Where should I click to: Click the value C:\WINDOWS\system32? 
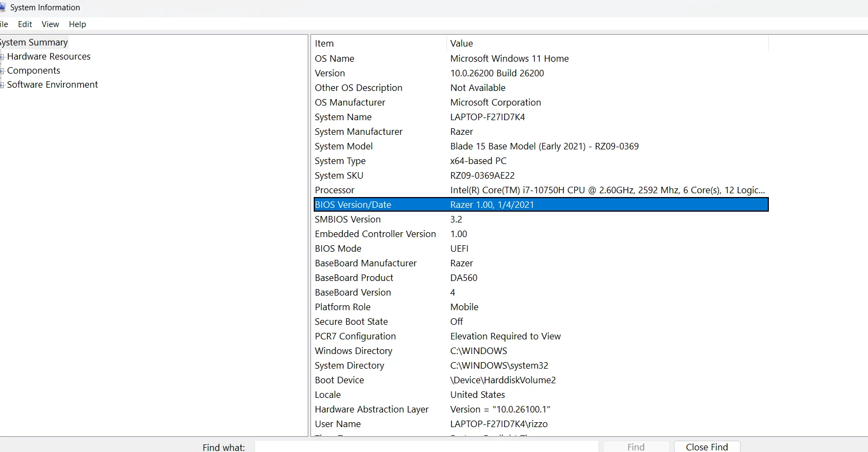tap(499, 365)
